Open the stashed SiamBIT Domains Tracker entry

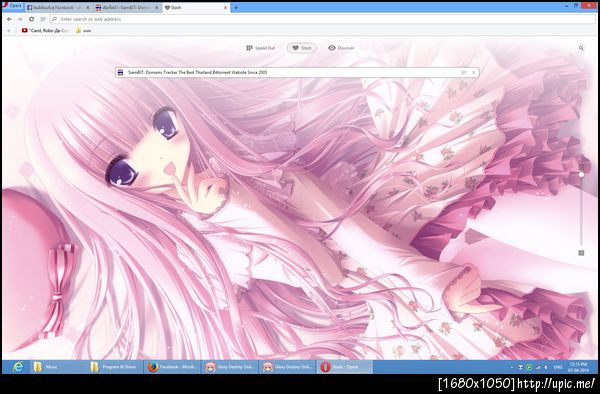297,72
